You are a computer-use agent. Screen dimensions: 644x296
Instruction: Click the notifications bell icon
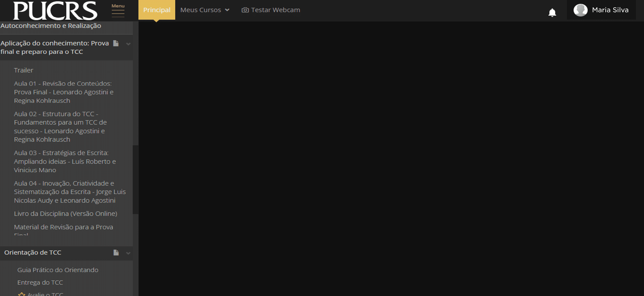click(552, 12)
